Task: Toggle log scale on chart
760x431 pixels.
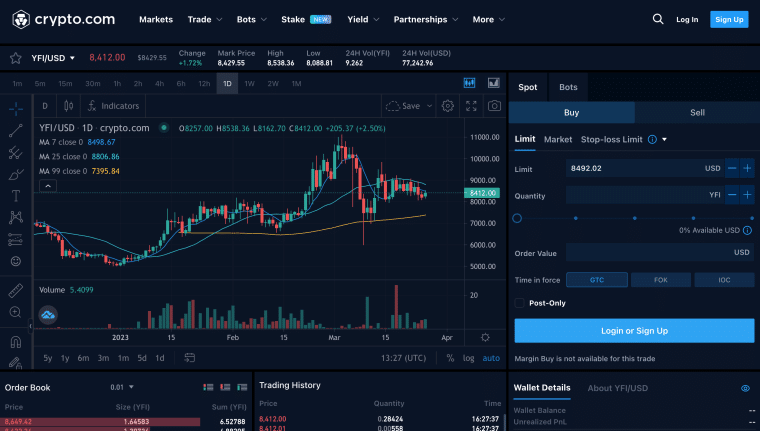Action: 468,358
